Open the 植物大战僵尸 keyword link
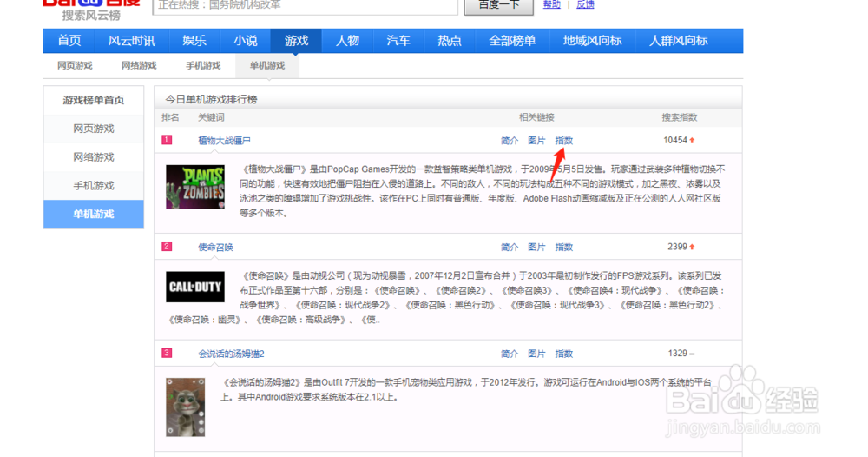Image resolution: width=868 pixels, height=457 pixels. point(224,141)
